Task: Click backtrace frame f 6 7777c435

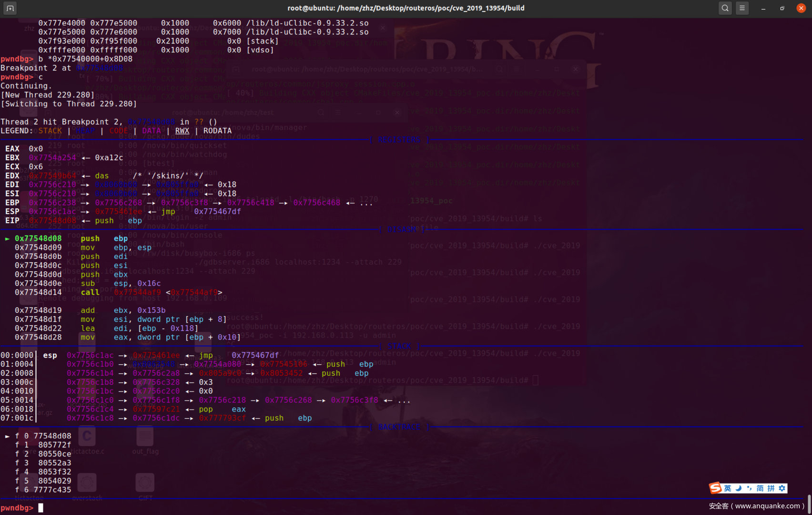Action: (x=43, y=490)
